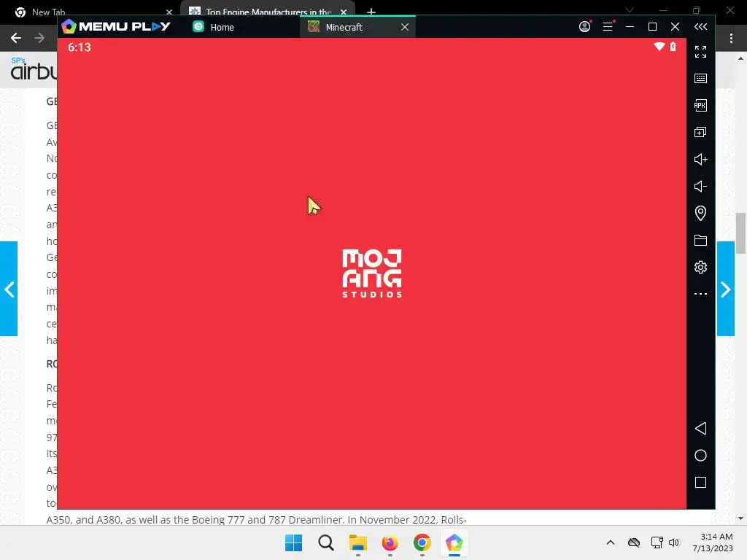
Task: Open Firefox from the taskbar
Action: click(x=390, y=542)
